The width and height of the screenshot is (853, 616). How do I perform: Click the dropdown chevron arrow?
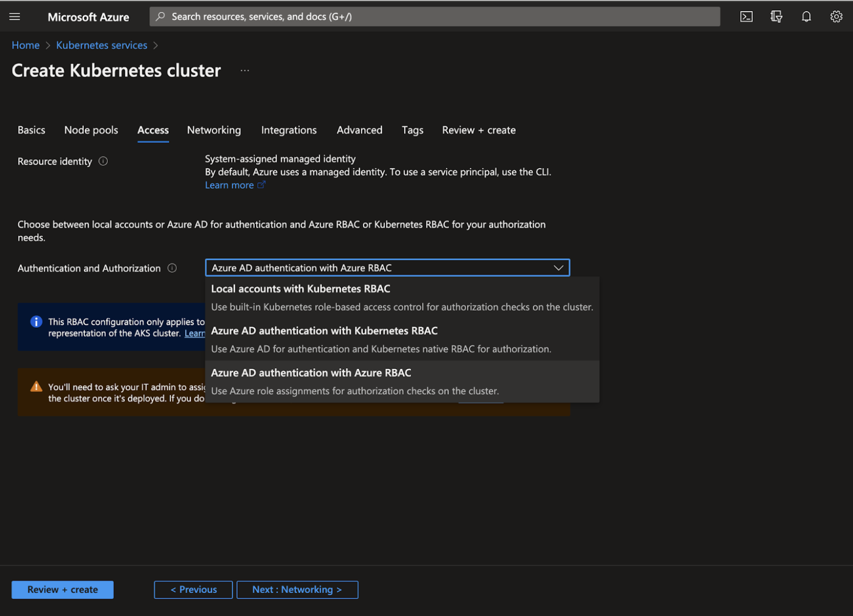point(558,268)
